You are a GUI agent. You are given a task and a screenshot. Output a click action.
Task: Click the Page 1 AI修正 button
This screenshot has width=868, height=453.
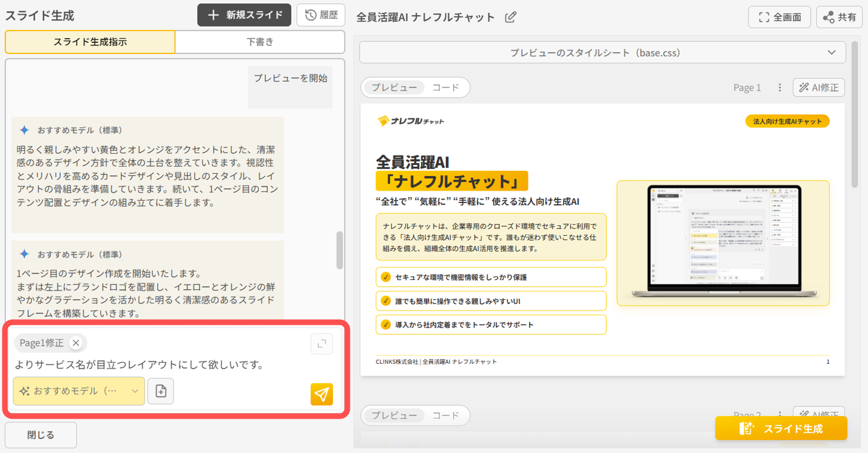819,87
